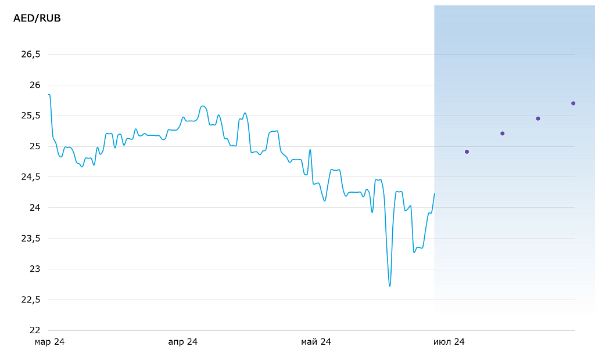Click the 23,5 y-axis label

point(31,239)
